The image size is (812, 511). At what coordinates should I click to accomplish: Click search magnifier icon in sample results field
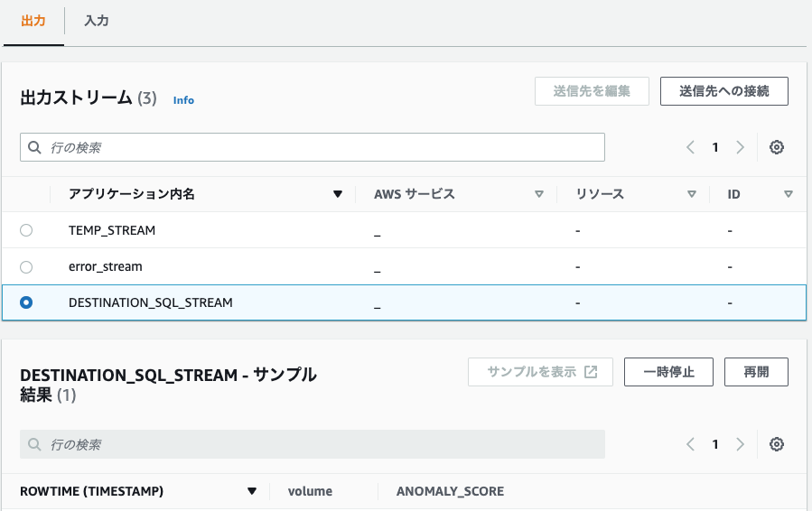click(34, 444)
